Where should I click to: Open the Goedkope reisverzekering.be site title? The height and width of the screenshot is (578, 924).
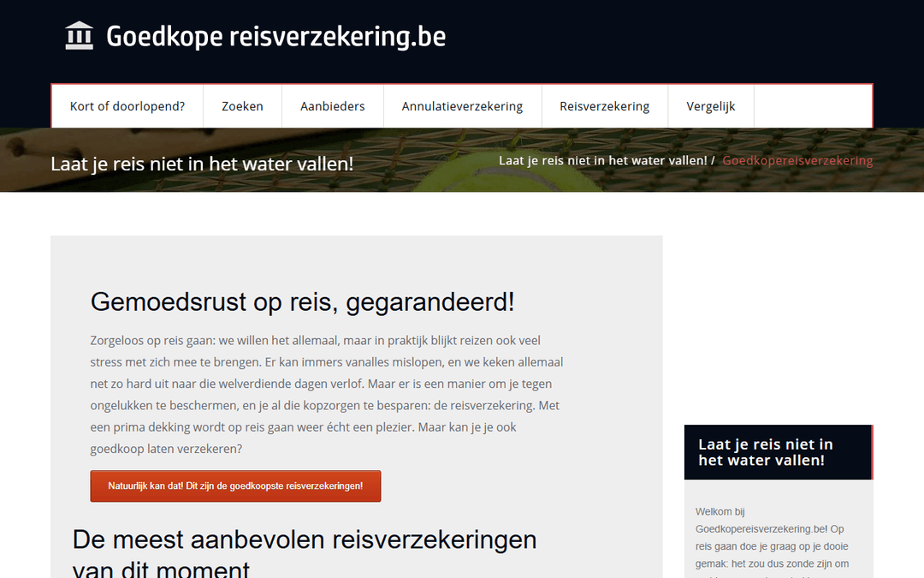point(275,37)
